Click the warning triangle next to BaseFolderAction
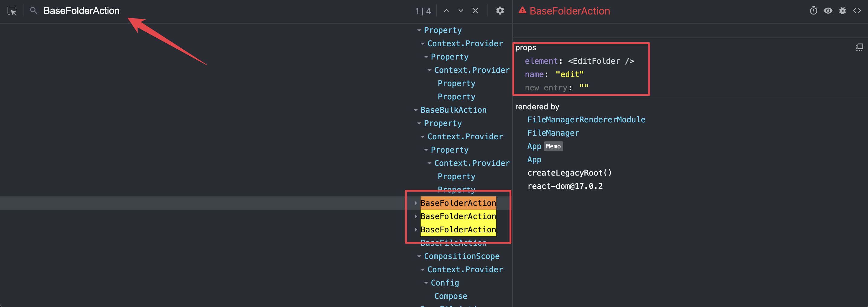This screenshot has width=868, height=307. pos(522,11)
